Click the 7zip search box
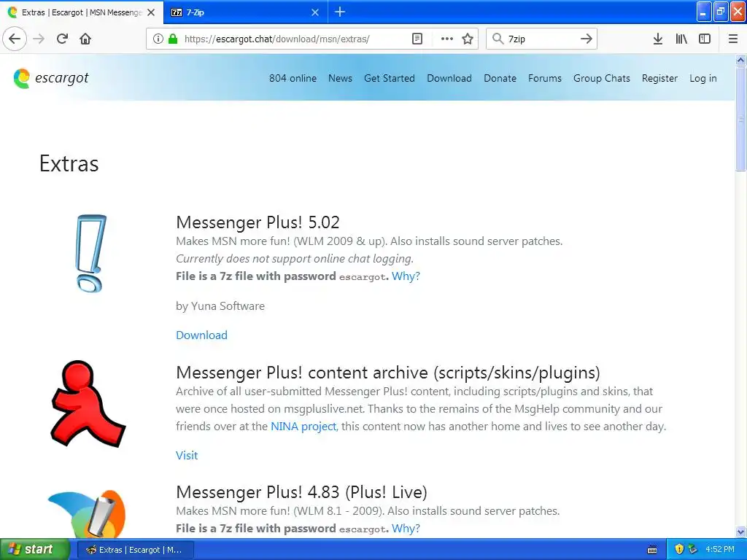The width and height of the screenshot is (747, 560). click(x=541, y=39)
